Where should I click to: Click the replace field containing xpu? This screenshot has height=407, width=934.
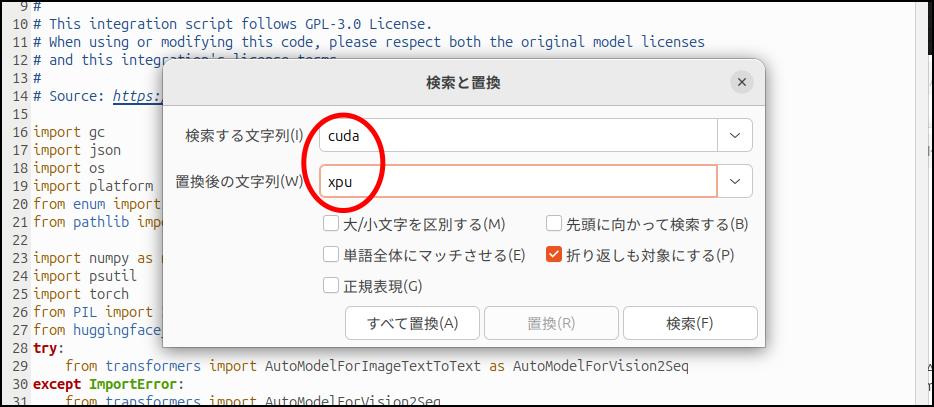click(520, 181)
